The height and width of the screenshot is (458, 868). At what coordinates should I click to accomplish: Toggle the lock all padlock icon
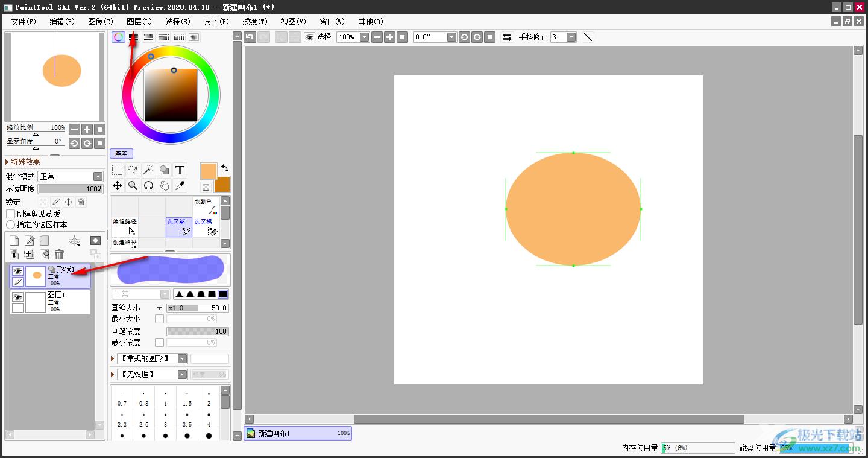[81, 202]
